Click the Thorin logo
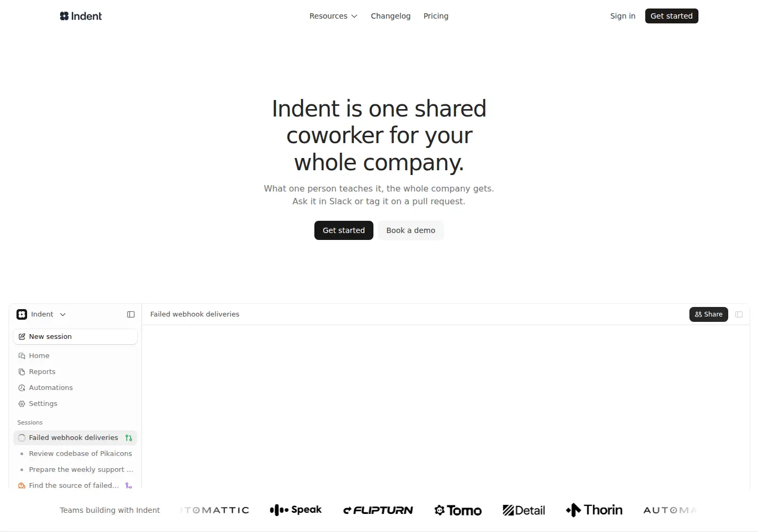 (x=594, y=510)
